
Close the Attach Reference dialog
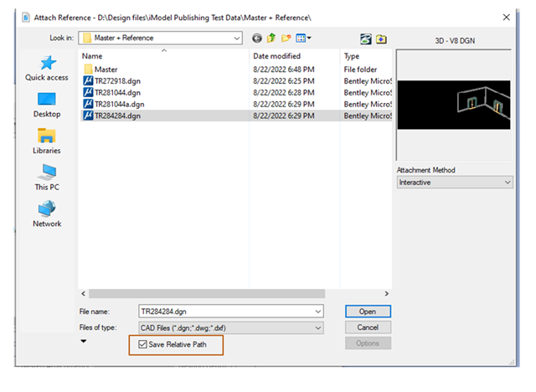point(506,18)
